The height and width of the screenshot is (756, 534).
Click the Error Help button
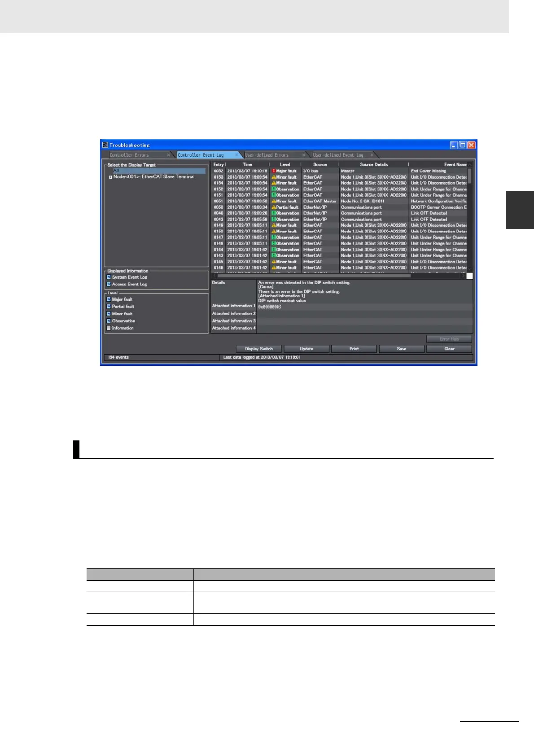tap(449, 339)
